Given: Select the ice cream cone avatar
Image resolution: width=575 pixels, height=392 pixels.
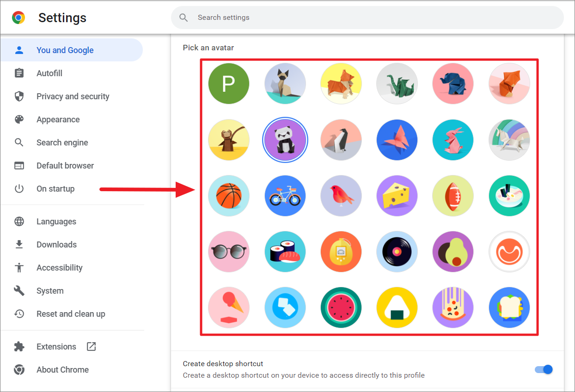Looking at the screenshot, I should tap(229, 308).
